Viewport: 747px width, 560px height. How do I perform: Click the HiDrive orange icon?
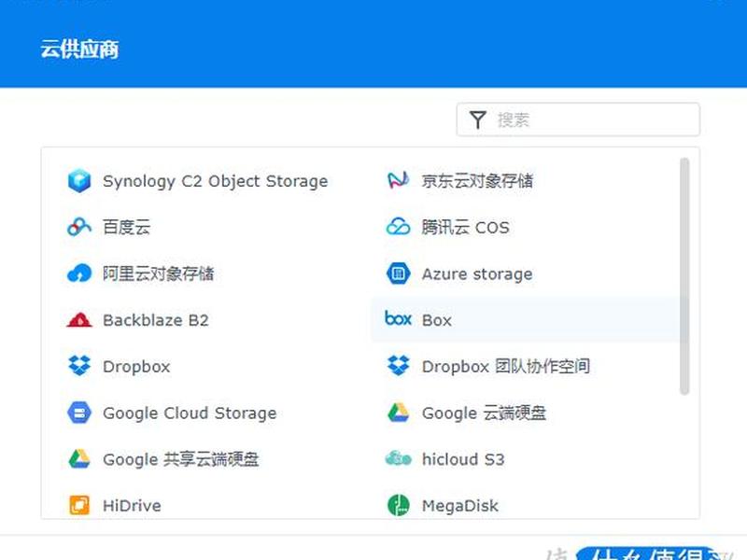click(x=79, y=505)
